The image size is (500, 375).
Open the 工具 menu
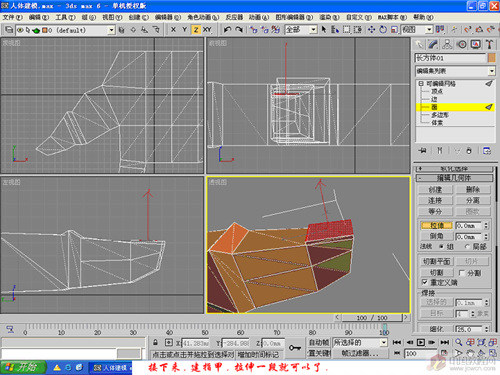(x=65, y=17)
